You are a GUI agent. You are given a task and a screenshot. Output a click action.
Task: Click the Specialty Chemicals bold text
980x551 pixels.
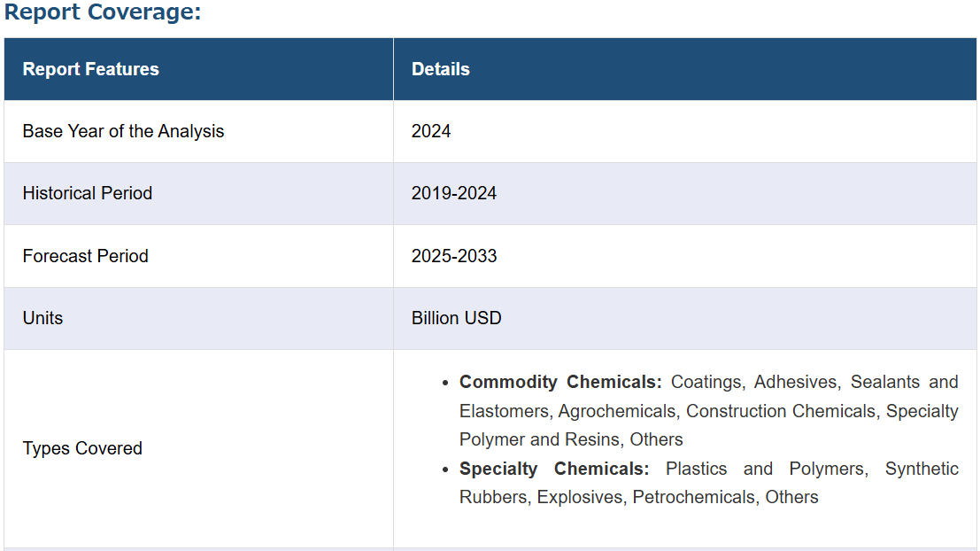(x=554, y=469)
